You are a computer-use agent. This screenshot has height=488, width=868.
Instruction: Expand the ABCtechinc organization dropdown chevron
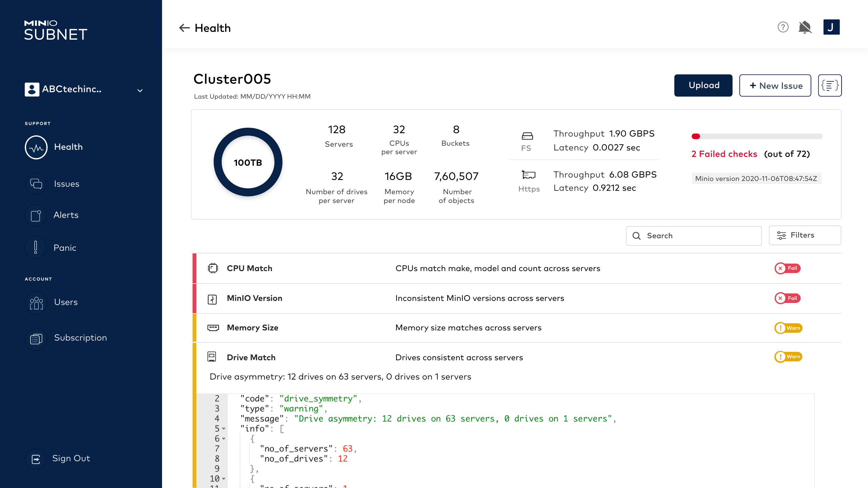tap(140, 90)
